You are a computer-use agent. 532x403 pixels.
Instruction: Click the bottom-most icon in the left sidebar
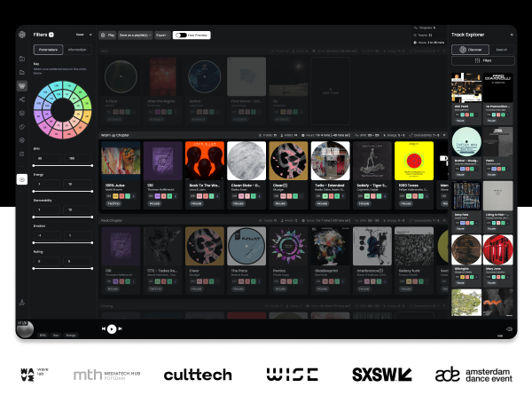pos(22,302)
